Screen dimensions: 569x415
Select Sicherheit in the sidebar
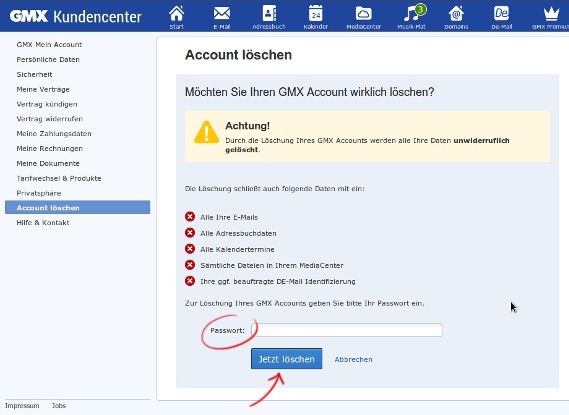tap(34, 74)
